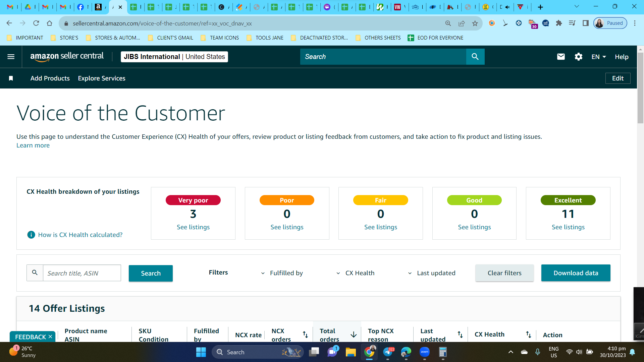Open Calculator from the taskbar
Image resolution: width=644 pixels, height=362 pixels.
click(x=443, y=352)
